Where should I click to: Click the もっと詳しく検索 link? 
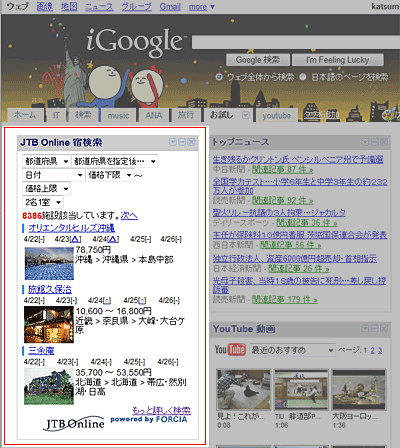(x=161, y=410)
